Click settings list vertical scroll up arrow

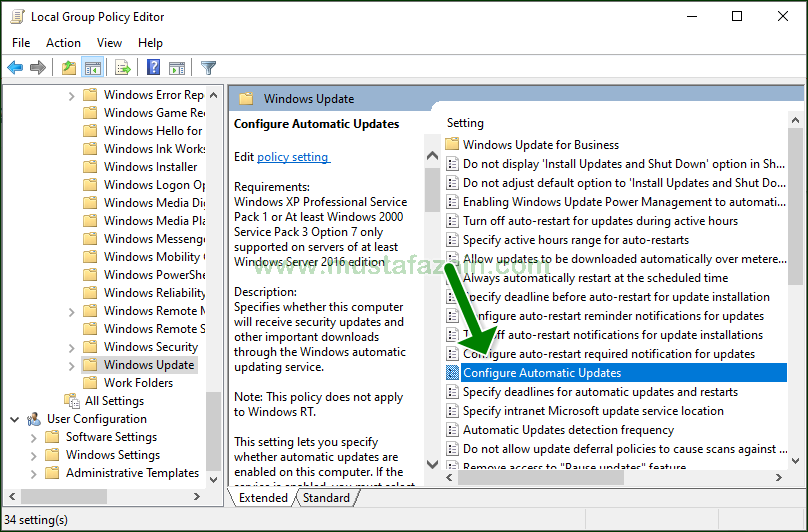click(795, 121)
